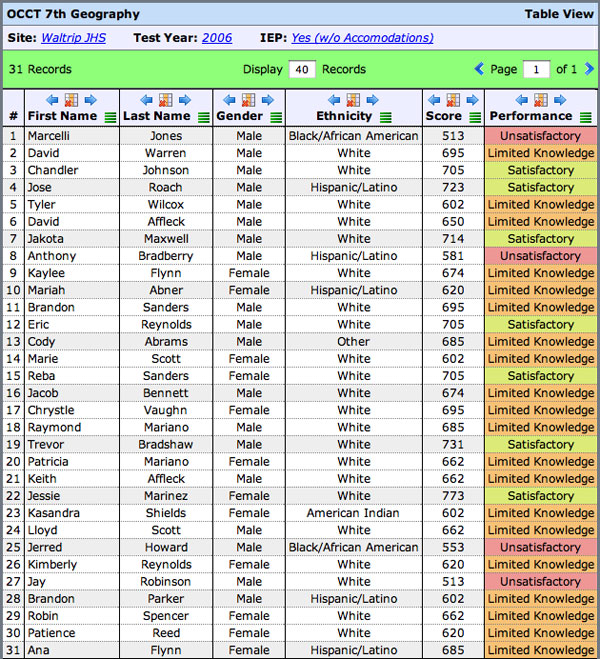Click Unsatisfactory cell for Anthony Bradberry

pos(540,256)
